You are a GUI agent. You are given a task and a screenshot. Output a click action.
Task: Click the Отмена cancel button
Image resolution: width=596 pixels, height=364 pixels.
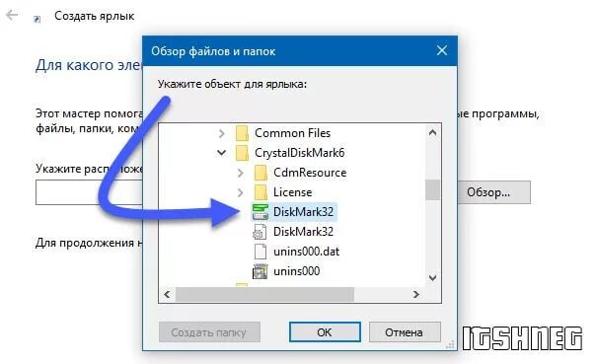(x=405, y=332)
